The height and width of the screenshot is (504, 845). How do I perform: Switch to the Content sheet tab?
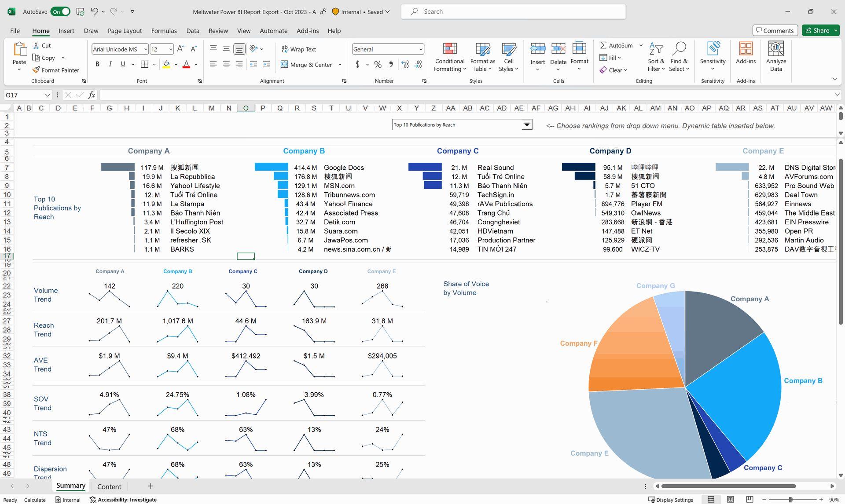[x=109, y=486]
